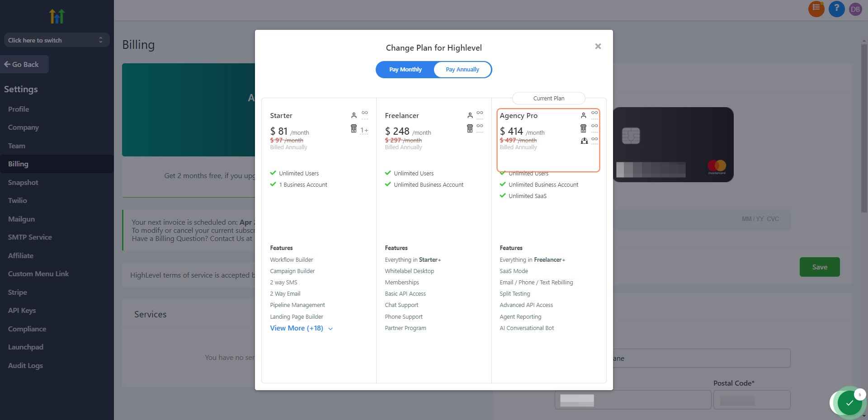Viewport: 868px width, 420px height.
Task: Click the Freelancer plan building icon
Action: point(470,129)
